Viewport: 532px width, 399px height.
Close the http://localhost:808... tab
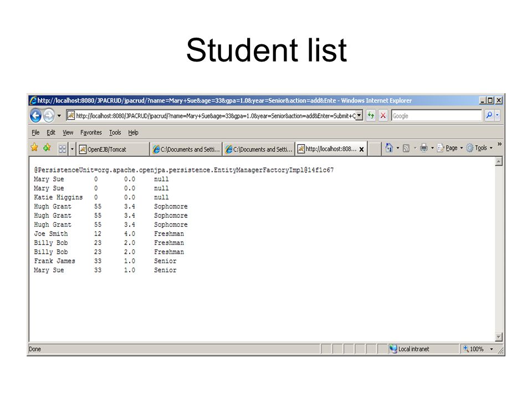point(362,149)
